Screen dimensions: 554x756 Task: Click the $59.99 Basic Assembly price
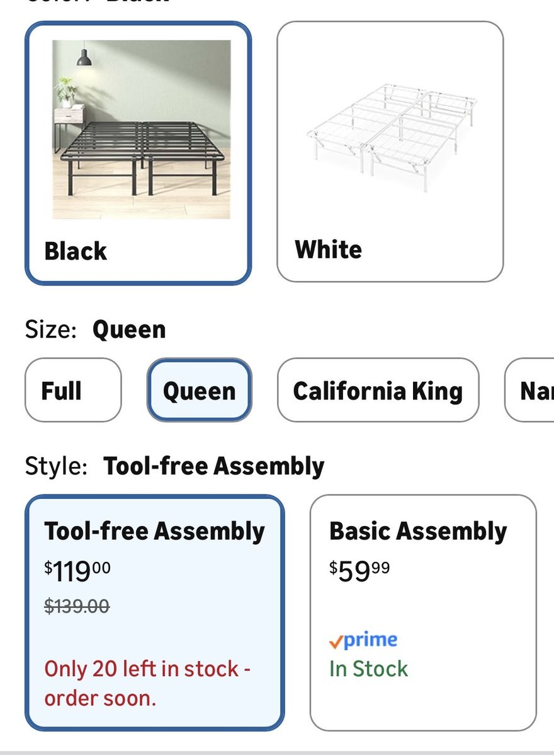359,571
